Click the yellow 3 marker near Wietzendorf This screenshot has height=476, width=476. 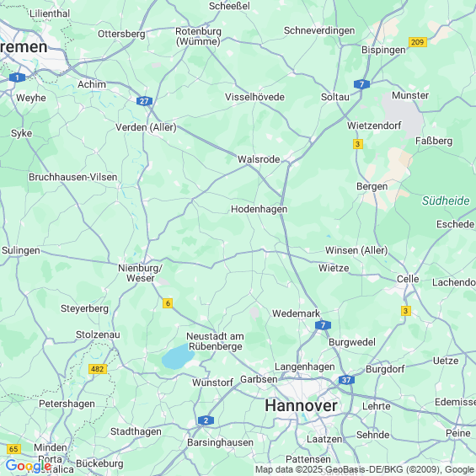[358, 144]
